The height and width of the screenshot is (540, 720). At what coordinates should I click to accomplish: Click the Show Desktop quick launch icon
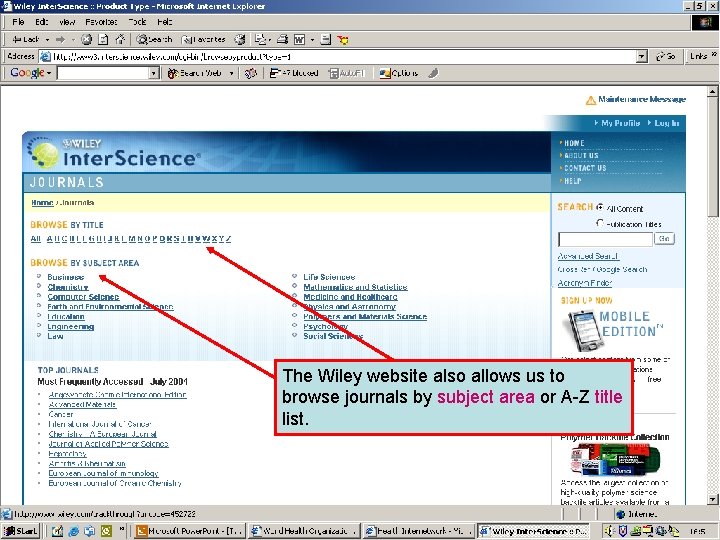click(57, 531)
